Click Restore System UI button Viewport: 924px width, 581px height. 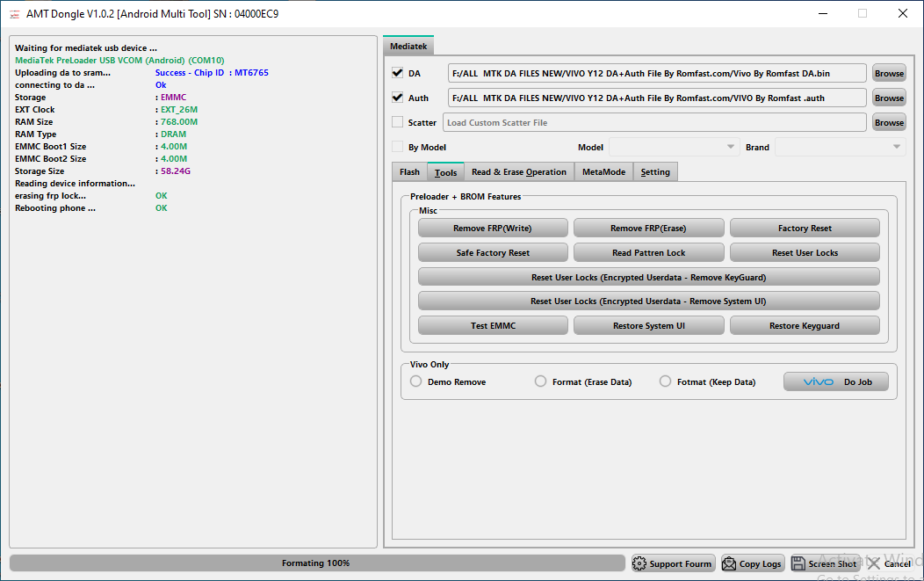pyautogui.click(x=648, y=325)
